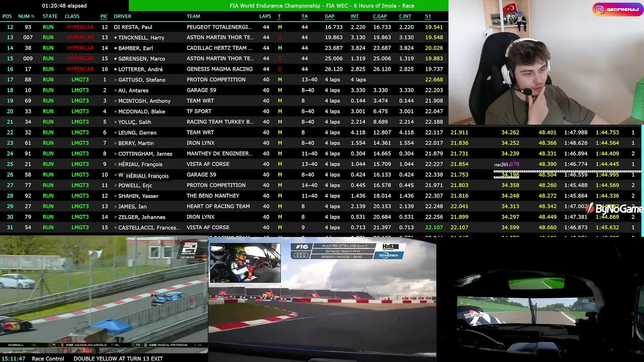
Task: Open the #16 Audi R8 onboard video
Action: click(x=323, y=300)
